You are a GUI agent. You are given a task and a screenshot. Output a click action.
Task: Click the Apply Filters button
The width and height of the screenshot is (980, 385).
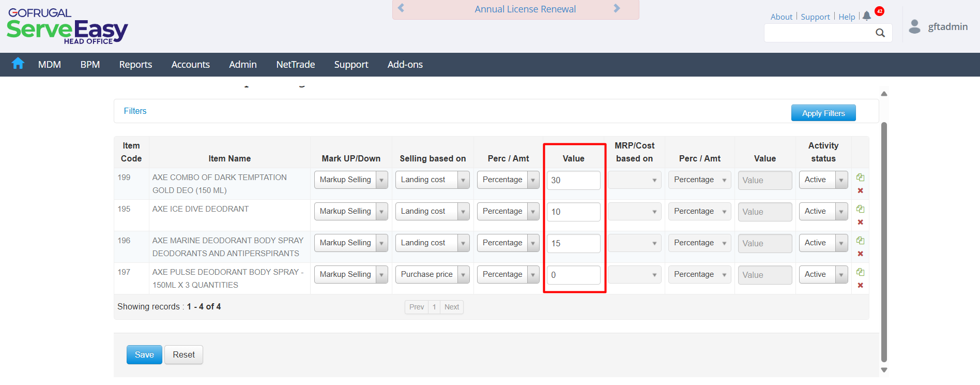tap(823, 113)
